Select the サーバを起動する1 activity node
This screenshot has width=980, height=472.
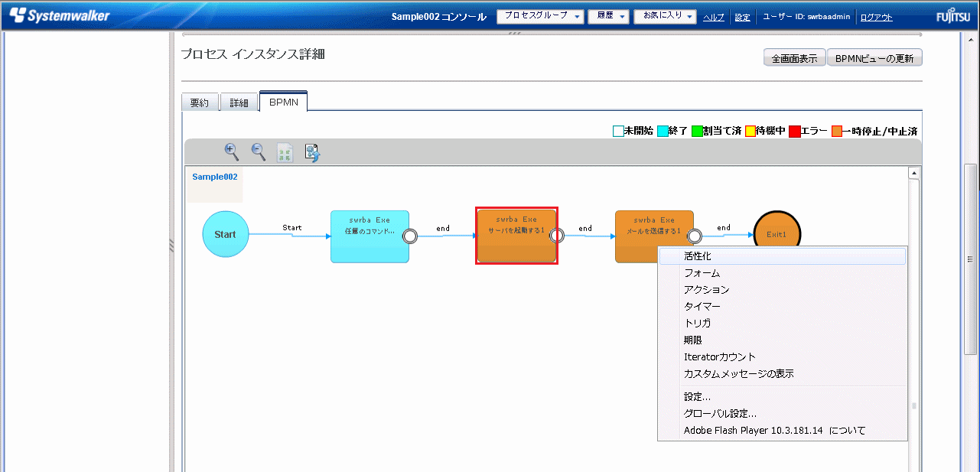(x=516, y=236)
